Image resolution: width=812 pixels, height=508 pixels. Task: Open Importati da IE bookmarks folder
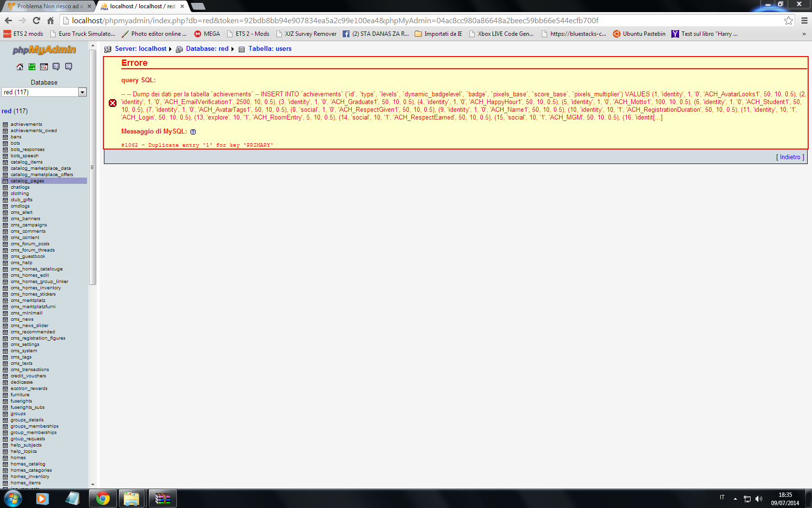pos(438,34)
